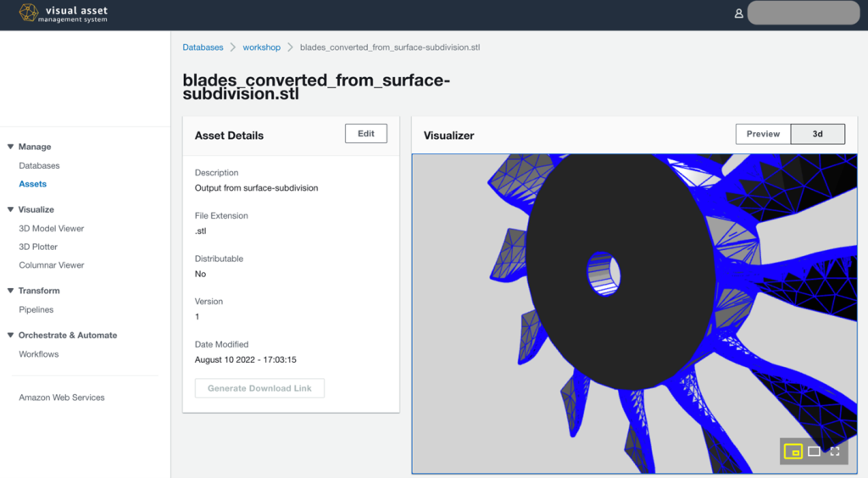This screenshot has height=478, width=868.
Task: Switch viewer to wide view icon
Action: (814, 452)
